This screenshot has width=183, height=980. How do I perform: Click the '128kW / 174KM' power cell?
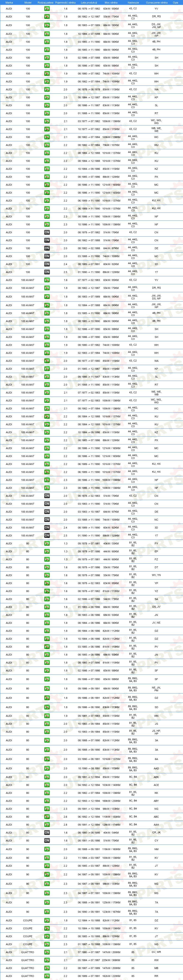point(111,825)
